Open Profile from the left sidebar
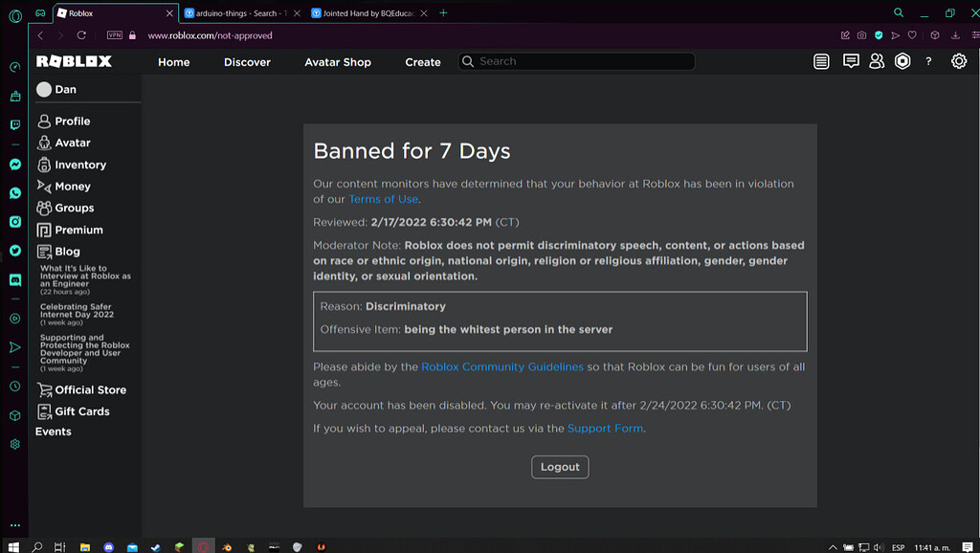 [63, 122]
